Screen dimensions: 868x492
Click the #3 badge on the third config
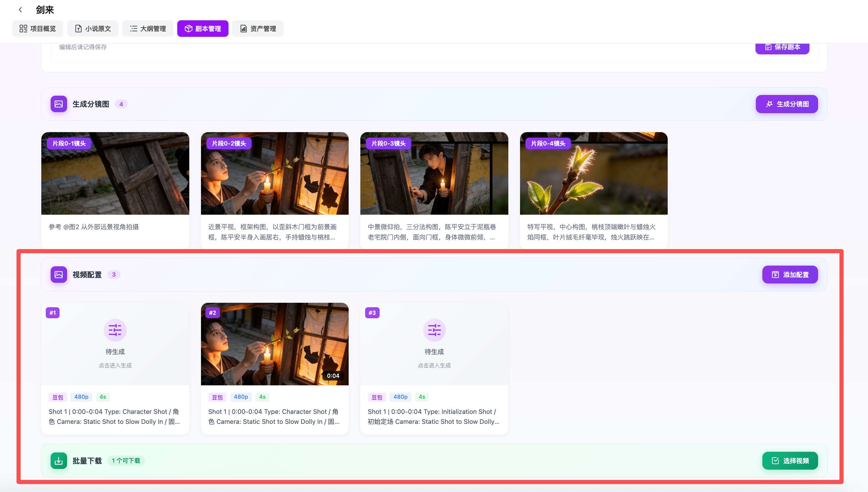372,313
